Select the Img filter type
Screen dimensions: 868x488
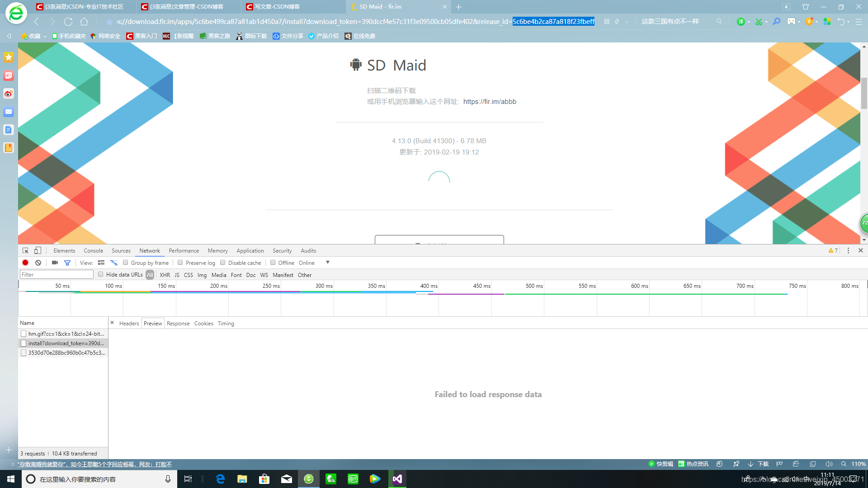click(x=202, y=275)
